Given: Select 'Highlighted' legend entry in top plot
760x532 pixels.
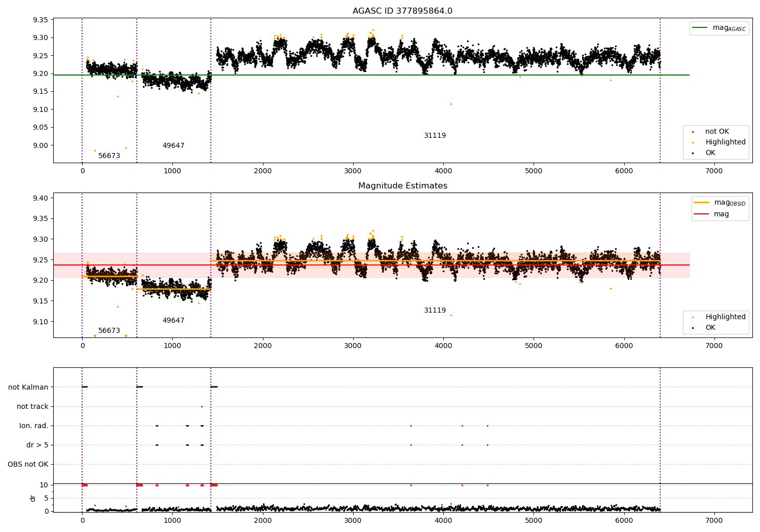Looking at the screenshot, I should [726, 142].
